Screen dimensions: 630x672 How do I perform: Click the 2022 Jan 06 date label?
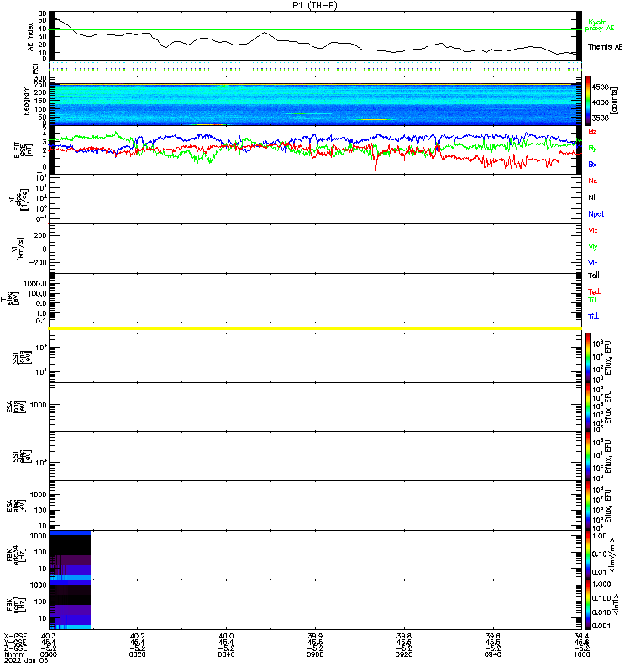click(27, 660)
